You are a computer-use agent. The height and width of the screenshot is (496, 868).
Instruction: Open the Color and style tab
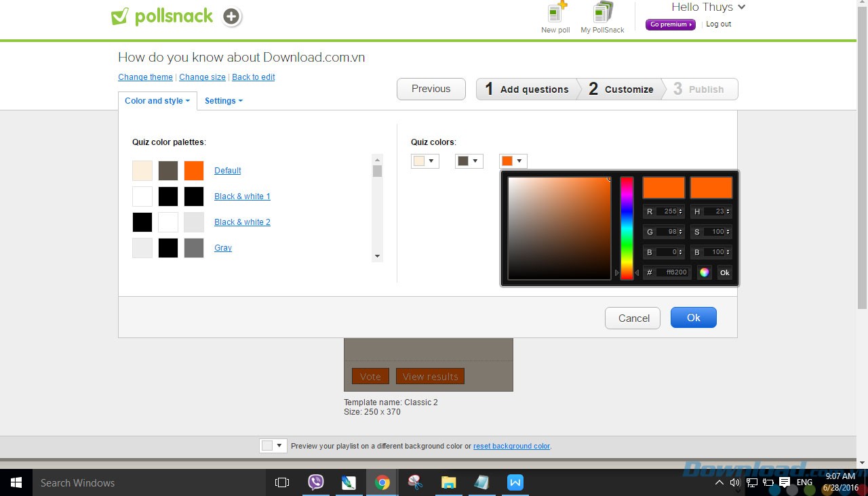point(157,101)
